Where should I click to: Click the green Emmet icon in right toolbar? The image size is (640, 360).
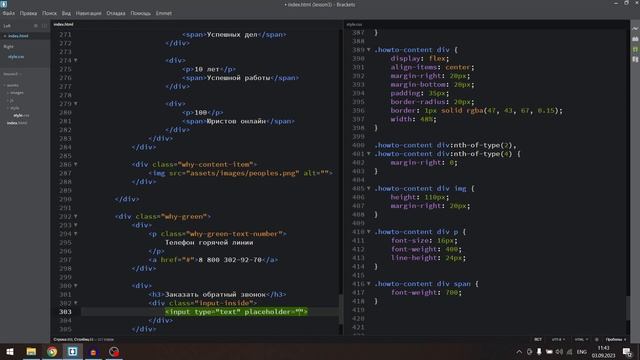pyautogui.click(x=635, y=49)
